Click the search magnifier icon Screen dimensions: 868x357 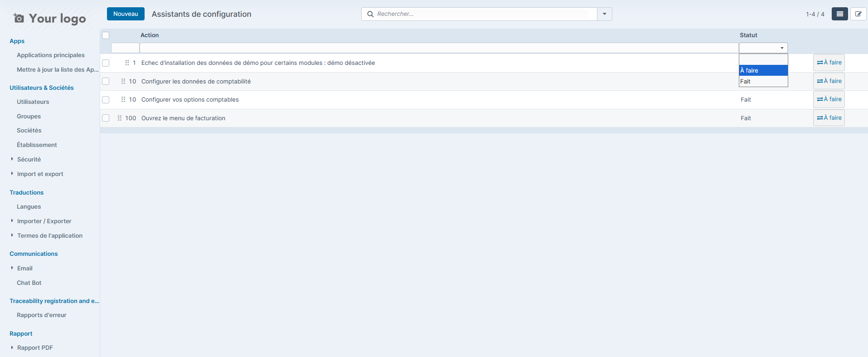tap(370, 14)
